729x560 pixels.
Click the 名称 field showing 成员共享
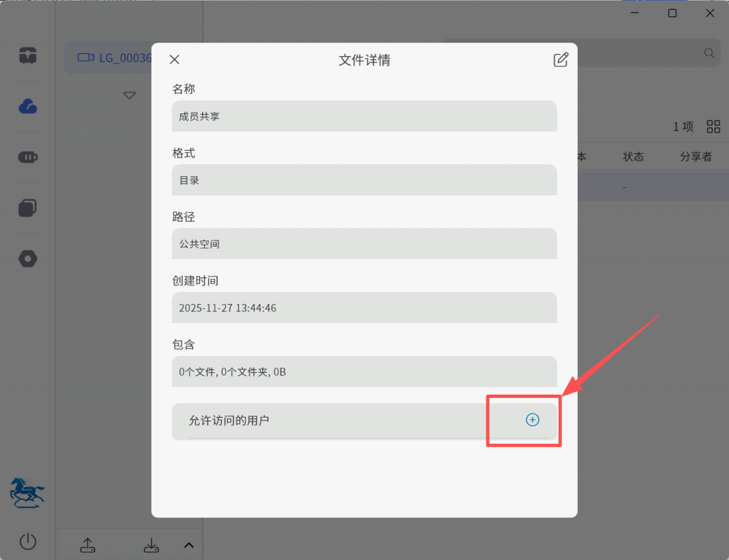point(364,116)
